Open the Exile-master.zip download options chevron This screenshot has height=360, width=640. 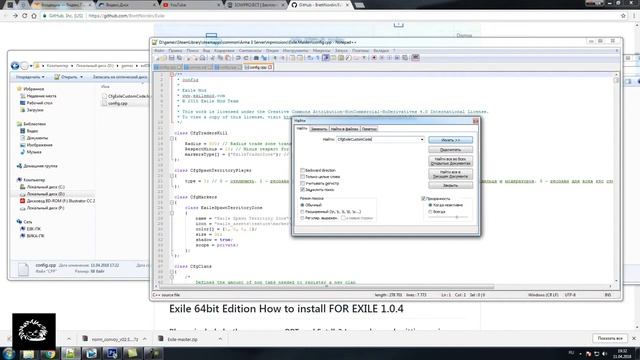tap(220, 339)
